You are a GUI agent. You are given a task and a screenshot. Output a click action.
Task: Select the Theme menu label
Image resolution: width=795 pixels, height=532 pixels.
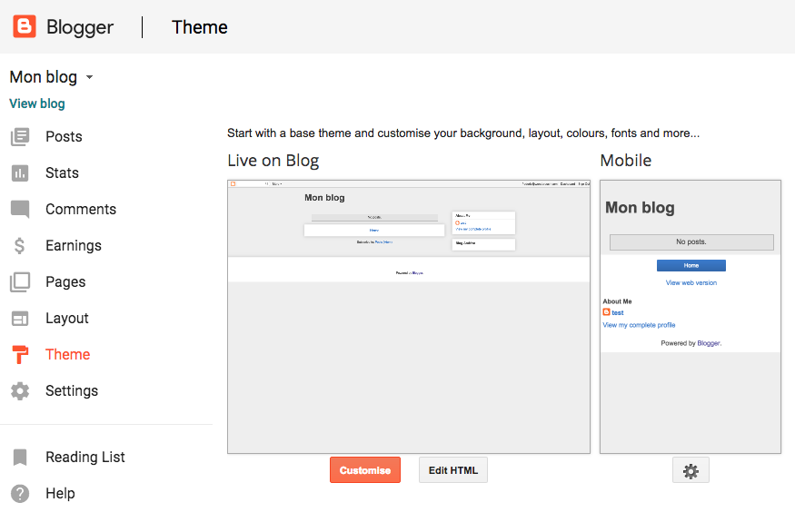[67, 355]
